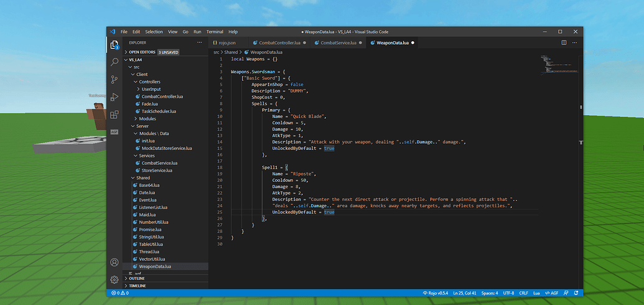
Task: Switch to the CombatController.lua tab
Action: (x=279, y=42)
